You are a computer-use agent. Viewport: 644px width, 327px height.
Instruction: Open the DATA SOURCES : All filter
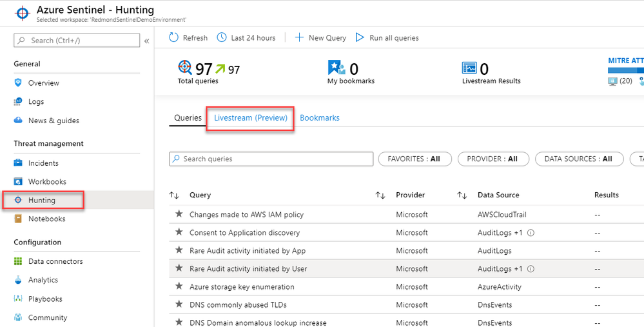click(579, 159)
